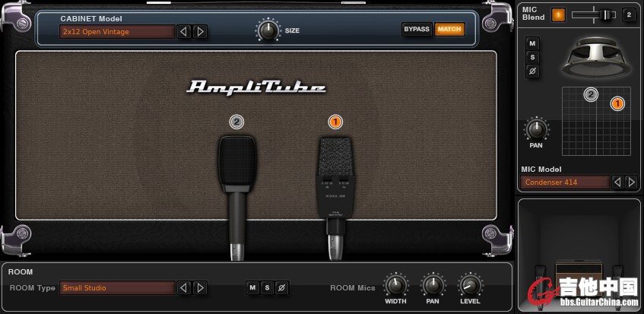
Task: Click the AmpliTube logo on the cabinet
Action: point(256,87)
